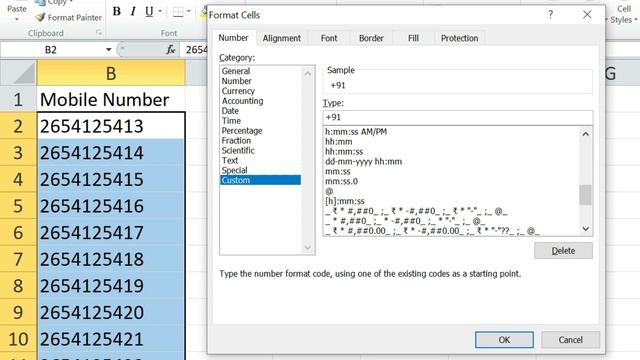Close the Format Cells dialog
Viewport: 640px width, 360px height.
click(587, 15)
